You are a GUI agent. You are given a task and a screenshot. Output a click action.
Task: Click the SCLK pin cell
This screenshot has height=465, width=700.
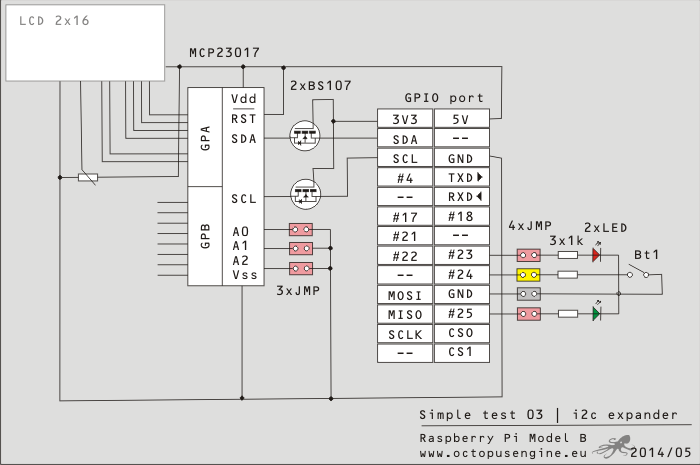click(x=405, y=334)
